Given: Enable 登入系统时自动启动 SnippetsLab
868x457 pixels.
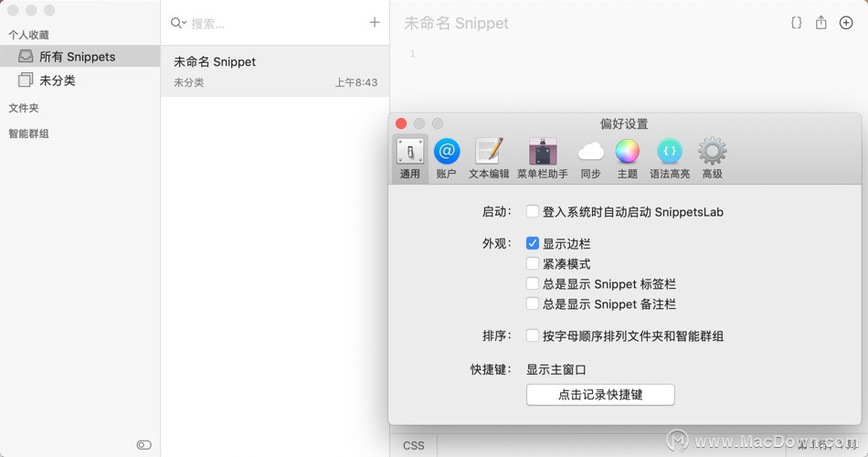Looking at the screenshot, I should pos(532,212).
